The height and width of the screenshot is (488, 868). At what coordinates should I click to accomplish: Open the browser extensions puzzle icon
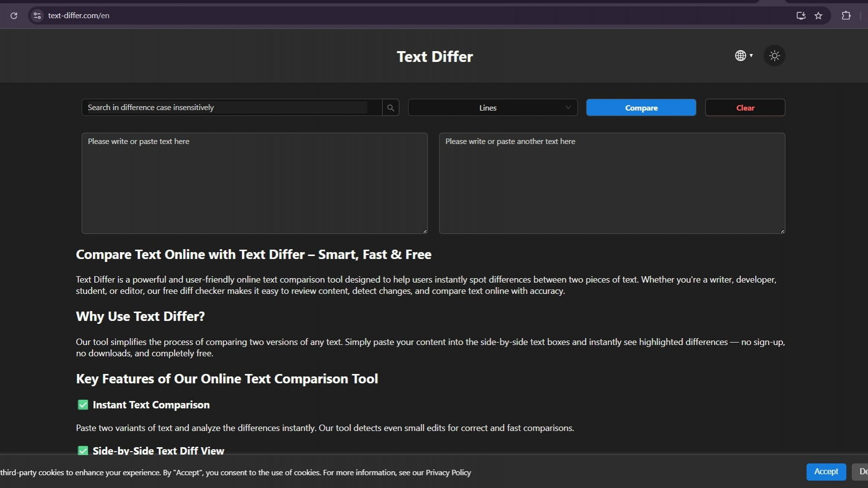[x=846, y=16]
